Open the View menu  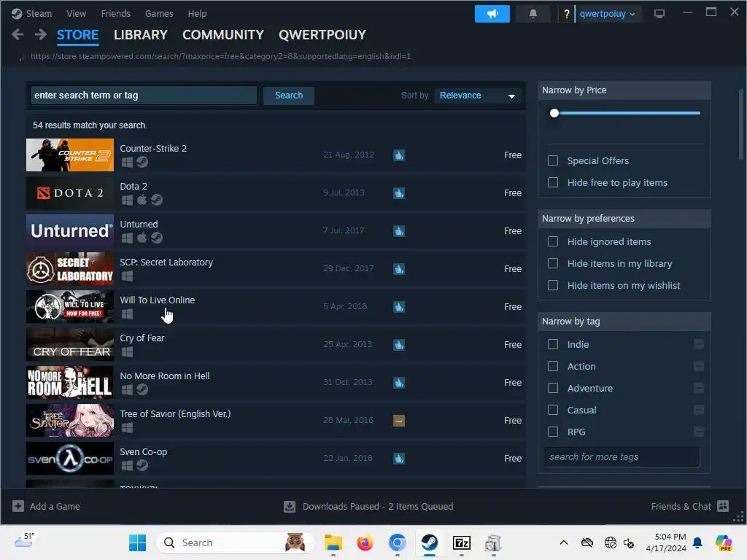pyautogui.click(x=76, y=14)
